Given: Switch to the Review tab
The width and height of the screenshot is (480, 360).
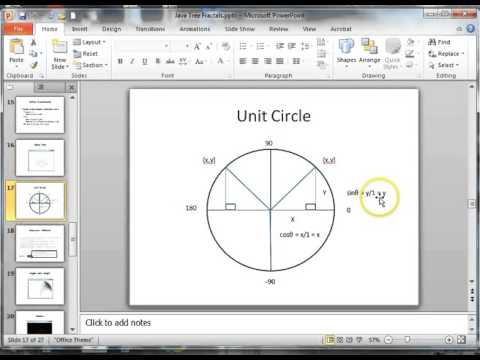Looking at the screenshot, I should click(279, 29).
